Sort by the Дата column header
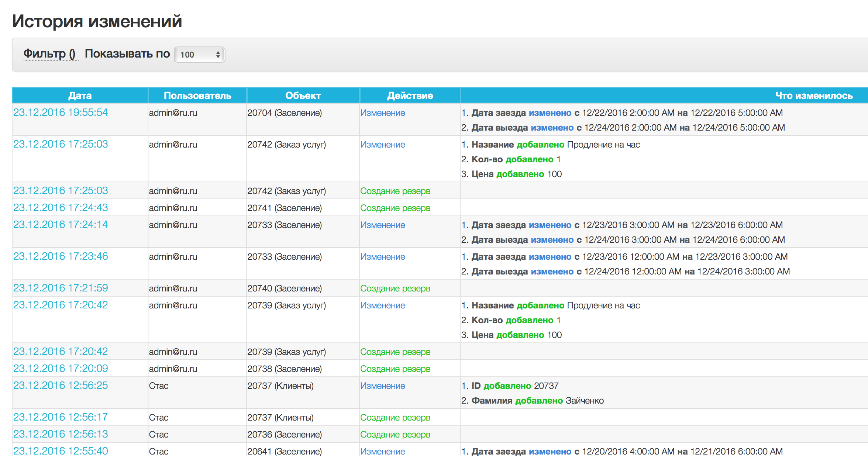The width and height of the screenshot is (868, 456). point(80,96)
